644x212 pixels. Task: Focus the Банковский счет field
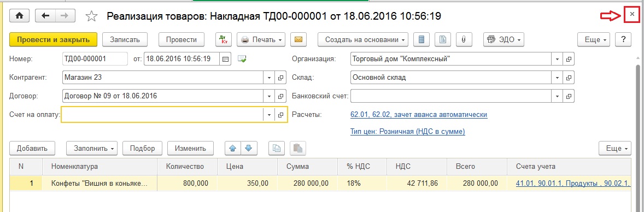coord(450,96)
